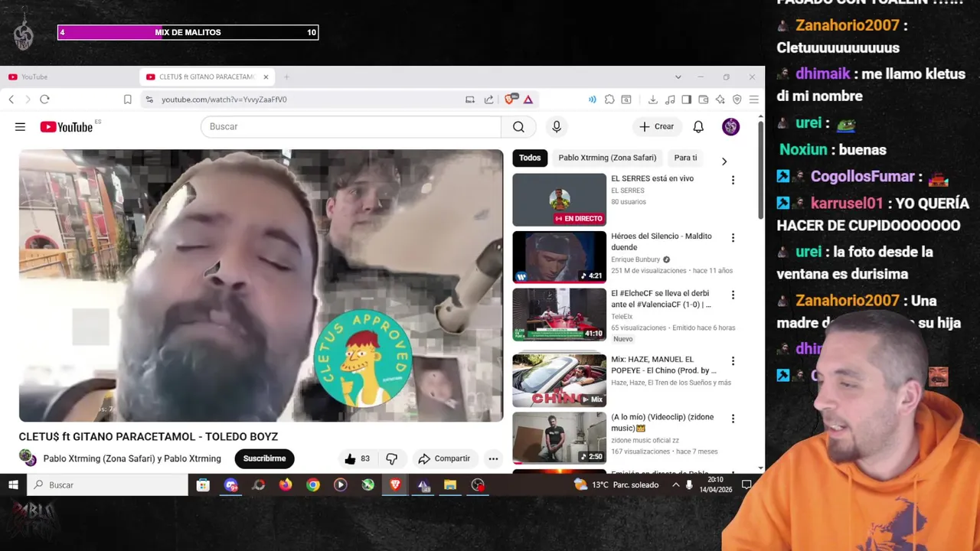This screenshot has height=551, width=980.
Task: Select the Para ti filter chip
Action: [685, 158]
